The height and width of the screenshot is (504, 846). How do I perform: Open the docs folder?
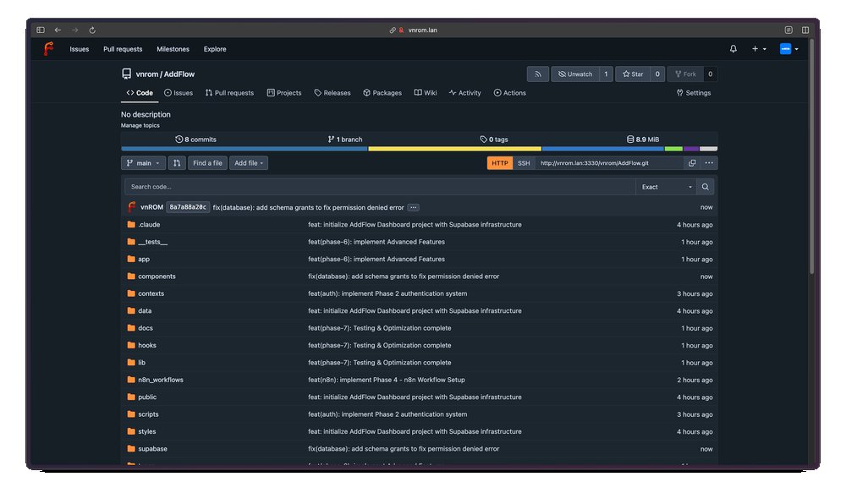pyautogui.click(x=146, y=328)
